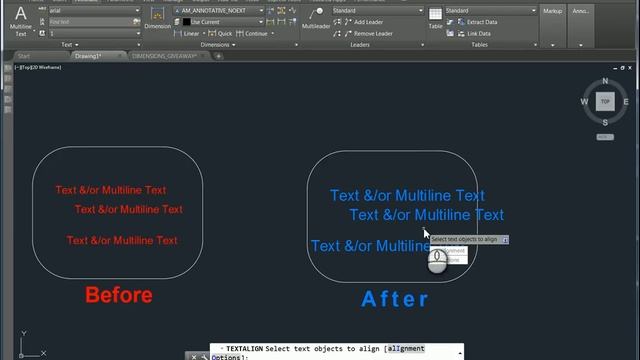Click the text style icon beside the arial box

click(42, 10)
